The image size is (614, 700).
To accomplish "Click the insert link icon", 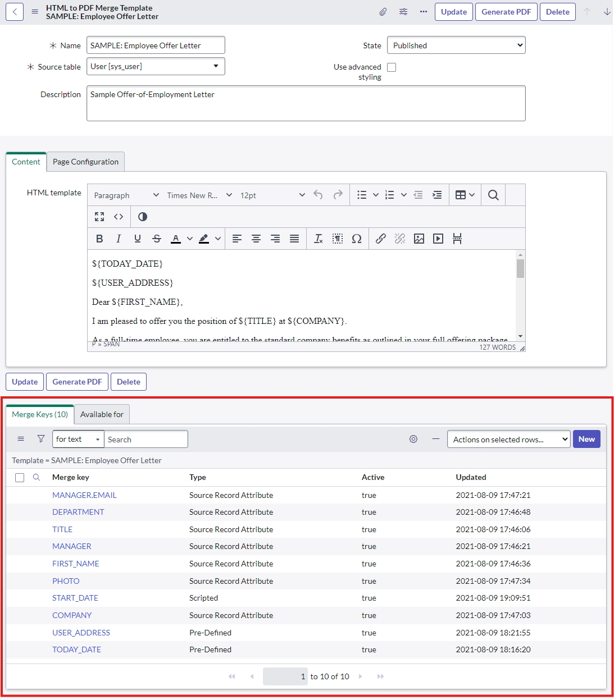I will coord(381,239).
